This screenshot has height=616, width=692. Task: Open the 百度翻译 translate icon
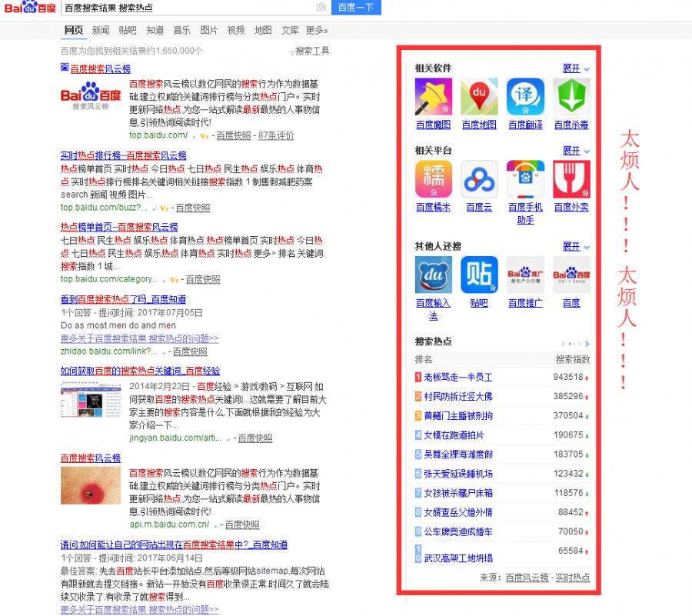coord(525,97)
